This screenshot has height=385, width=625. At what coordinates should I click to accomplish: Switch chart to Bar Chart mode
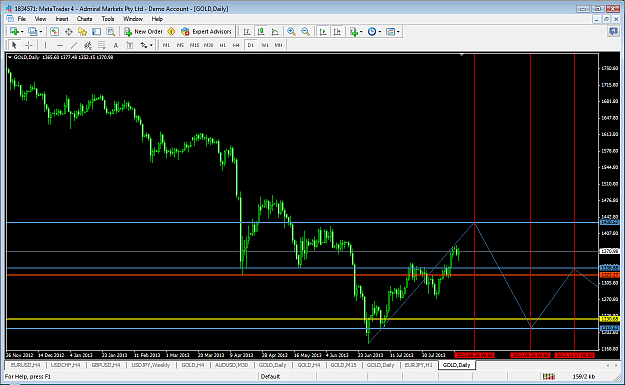(247, 31)
